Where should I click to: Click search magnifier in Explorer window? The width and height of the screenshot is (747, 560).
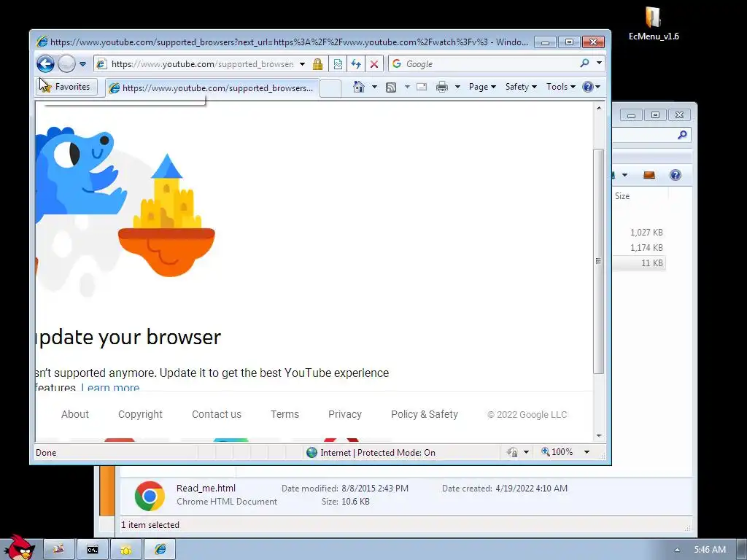point(682,135)
